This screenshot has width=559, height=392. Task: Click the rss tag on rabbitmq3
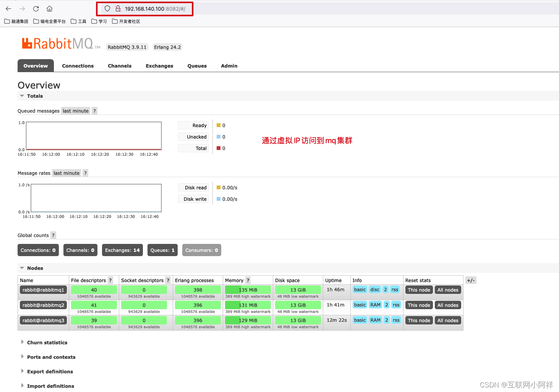click(x=396, y=320)
